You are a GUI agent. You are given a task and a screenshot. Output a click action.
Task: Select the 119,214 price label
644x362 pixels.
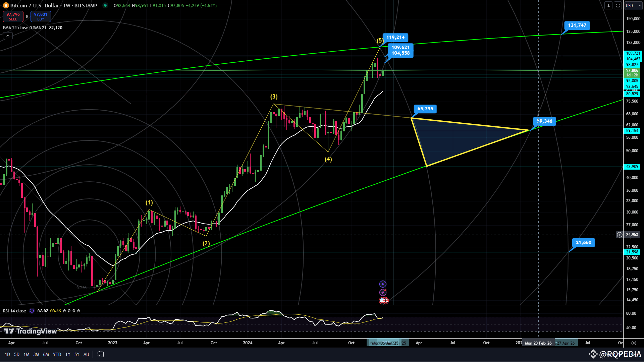click(395, 38)
